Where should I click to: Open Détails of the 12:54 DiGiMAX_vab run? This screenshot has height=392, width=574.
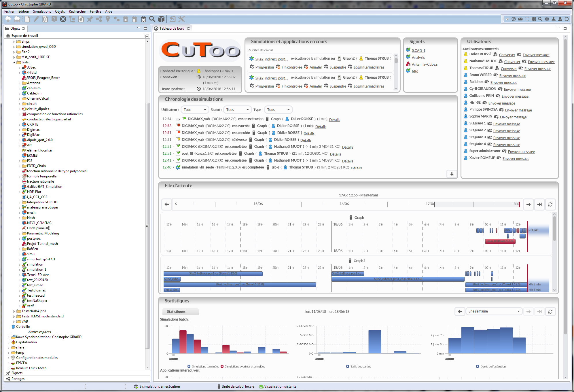pyautogui.click(x=335, y=120)
